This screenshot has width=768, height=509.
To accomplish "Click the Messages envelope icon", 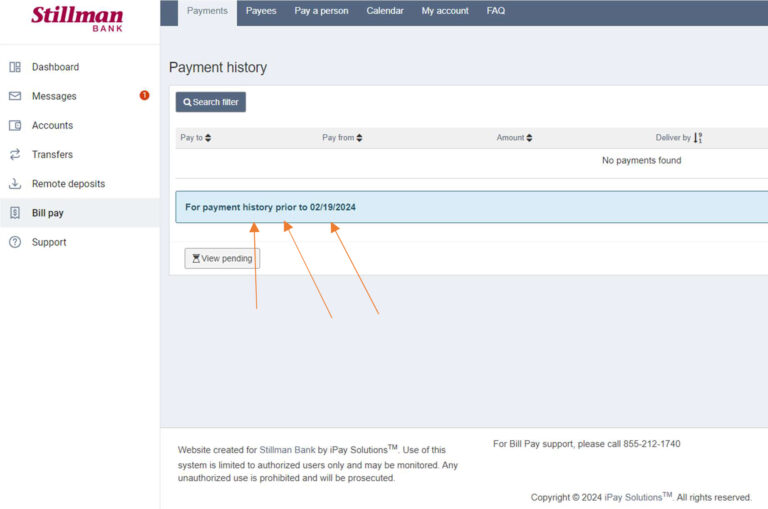I will (15, 96).
